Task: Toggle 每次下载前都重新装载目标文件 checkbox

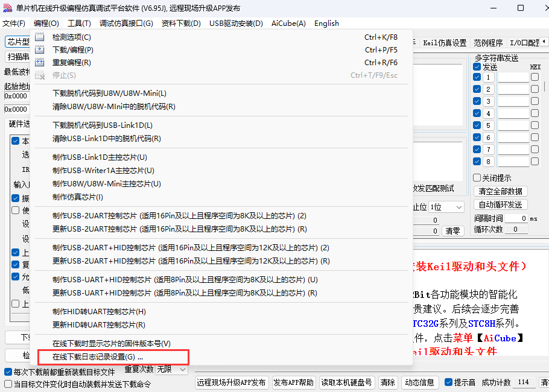Action: 8,371
